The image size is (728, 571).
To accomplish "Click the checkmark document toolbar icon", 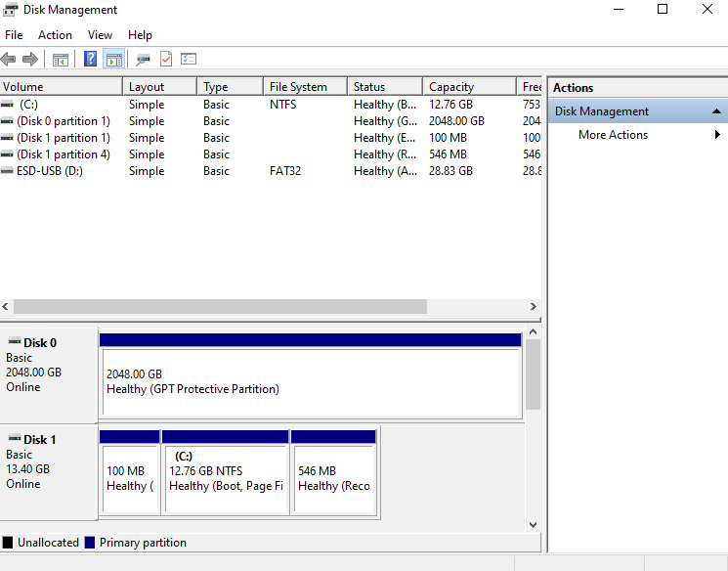I will [x=166, y=59].
